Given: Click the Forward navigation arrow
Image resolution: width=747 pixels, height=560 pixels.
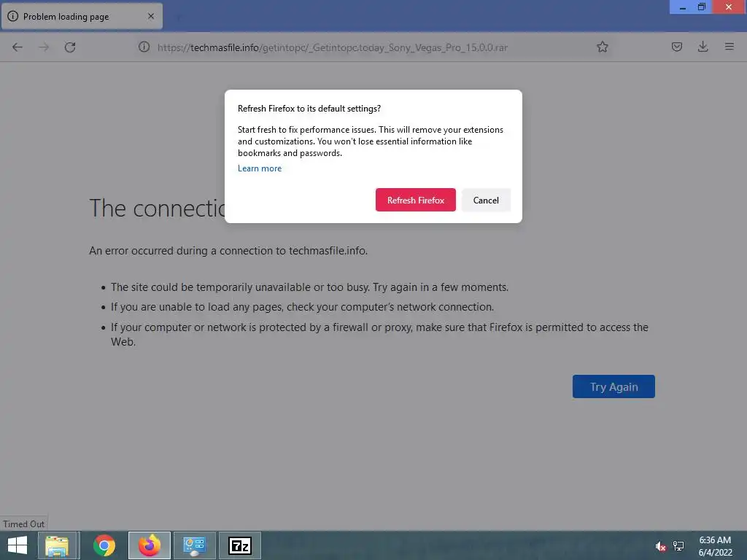Looking at the screenshot, I should click(x=44, y=47).
